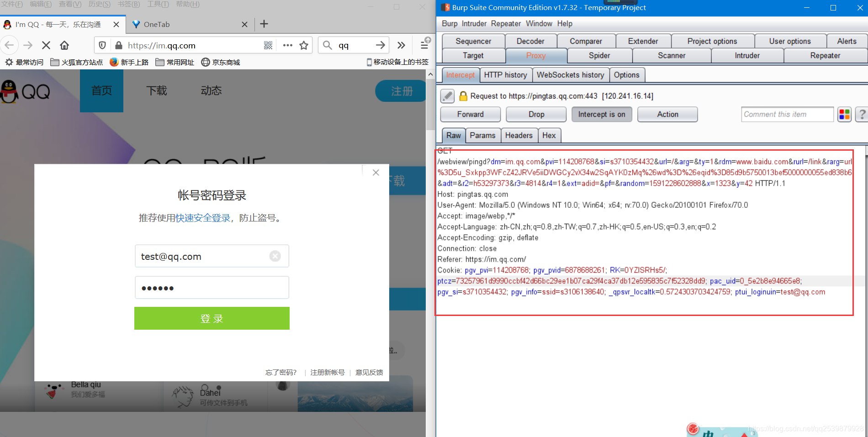The image size is (868, 437).
Task: Open a new Firefox tab
Action: 264,24
